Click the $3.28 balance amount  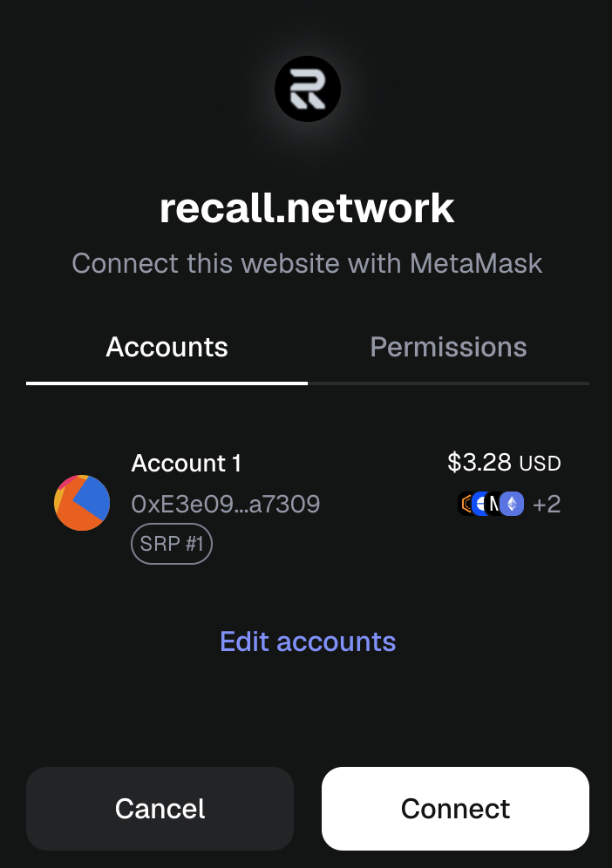tap(479, 462)
